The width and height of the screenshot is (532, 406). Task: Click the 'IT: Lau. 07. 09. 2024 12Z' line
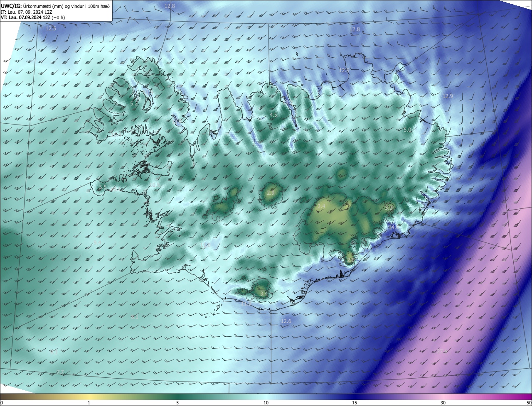point(27,12)
